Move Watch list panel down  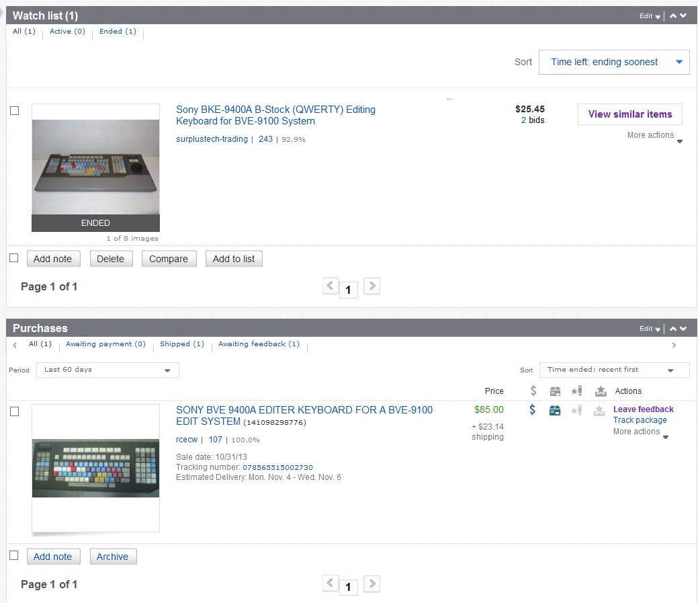pyautogui.click(x=683, y=15)
